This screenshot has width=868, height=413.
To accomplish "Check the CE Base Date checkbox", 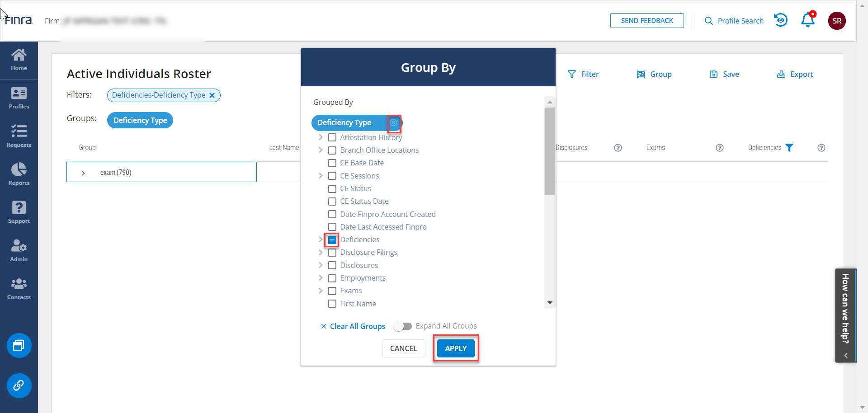I will [332, 163].
